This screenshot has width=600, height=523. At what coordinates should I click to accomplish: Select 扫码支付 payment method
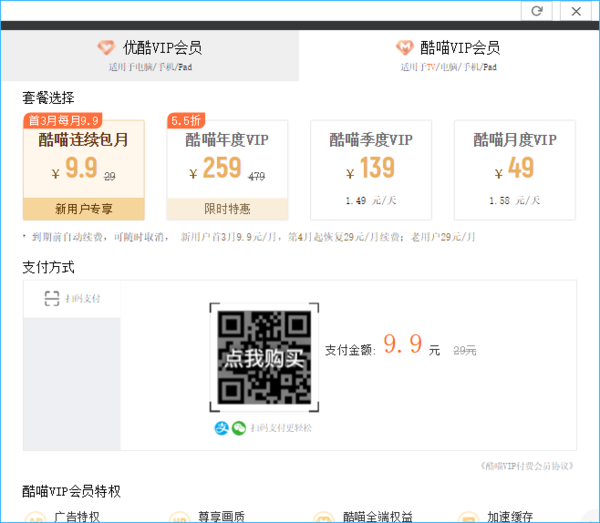[x=72, y=298]
